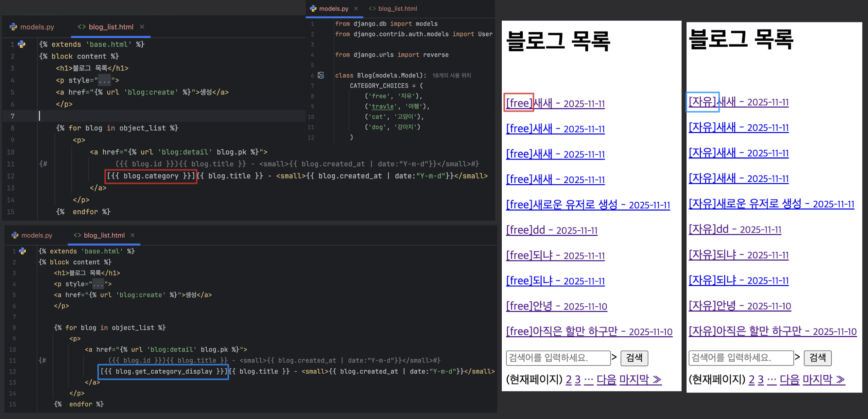The image size is (868, 419).
Task: Expand folded style value in bottom editor
Action: pyautogui.click(x=98, y=284)
